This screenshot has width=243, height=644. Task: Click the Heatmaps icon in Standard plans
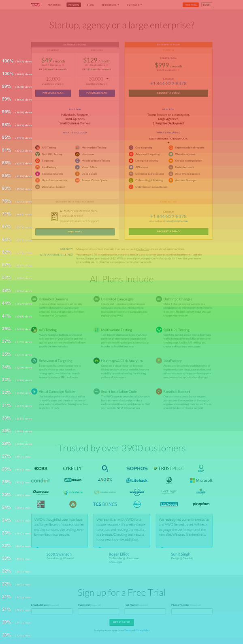coord(77,154)
